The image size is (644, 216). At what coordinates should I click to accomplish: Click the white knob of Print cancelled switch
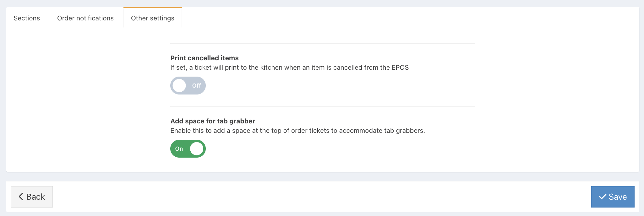(179, 86)
